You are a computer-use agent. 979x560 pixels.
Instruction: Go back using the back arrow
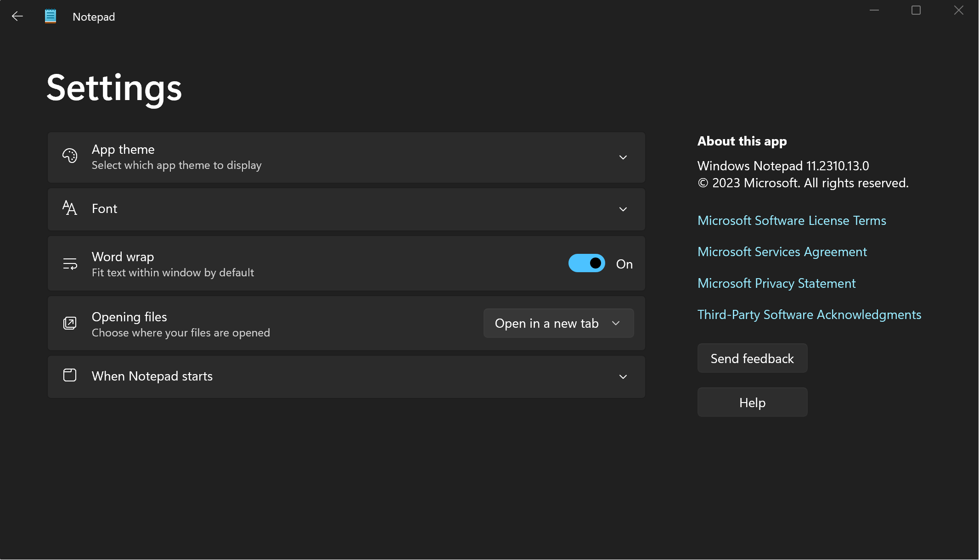(x=17, y=17)
